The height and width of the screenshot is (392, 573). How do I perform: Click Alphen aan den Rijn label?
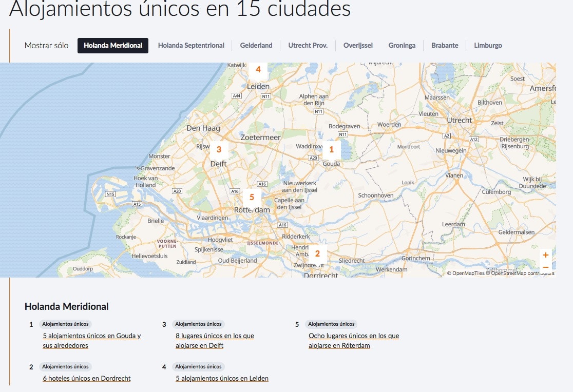[314, 100]
